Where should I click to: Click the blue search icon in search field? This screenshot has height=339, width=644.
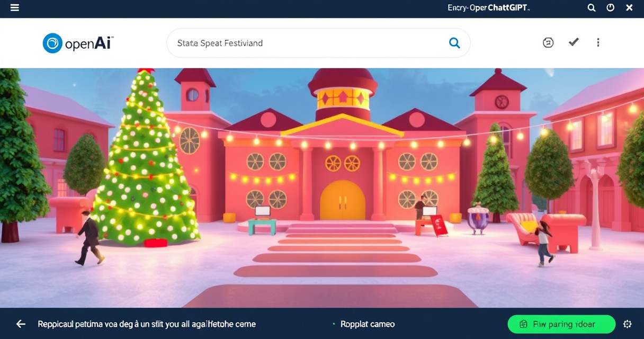(454, 43)
